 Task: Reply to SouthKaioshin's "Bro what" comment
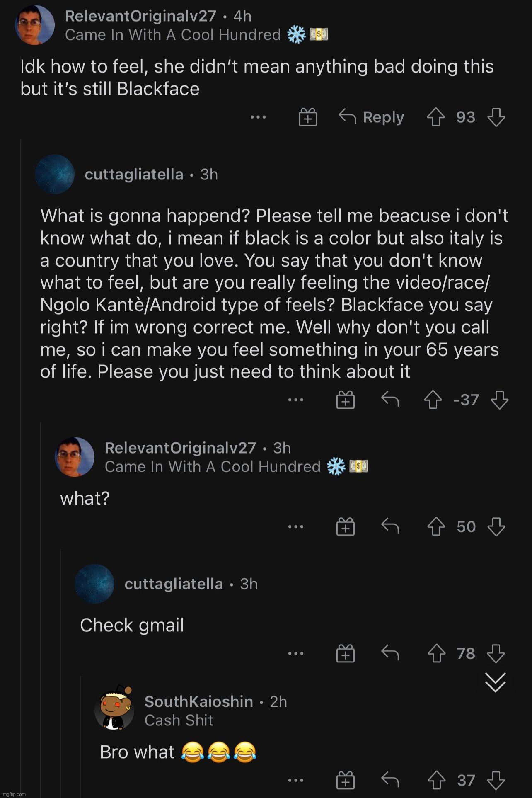pos(390,781)
